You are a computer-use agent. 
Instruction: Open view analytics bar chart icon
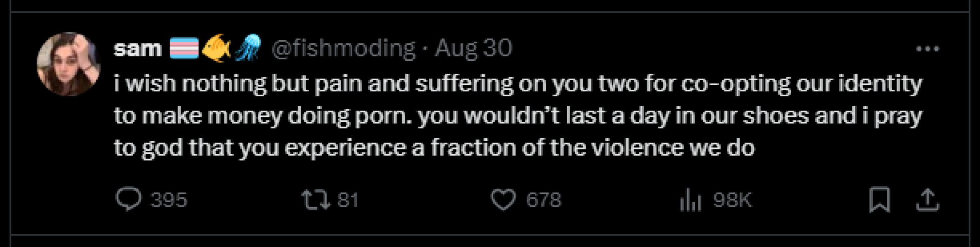[690, 200]
